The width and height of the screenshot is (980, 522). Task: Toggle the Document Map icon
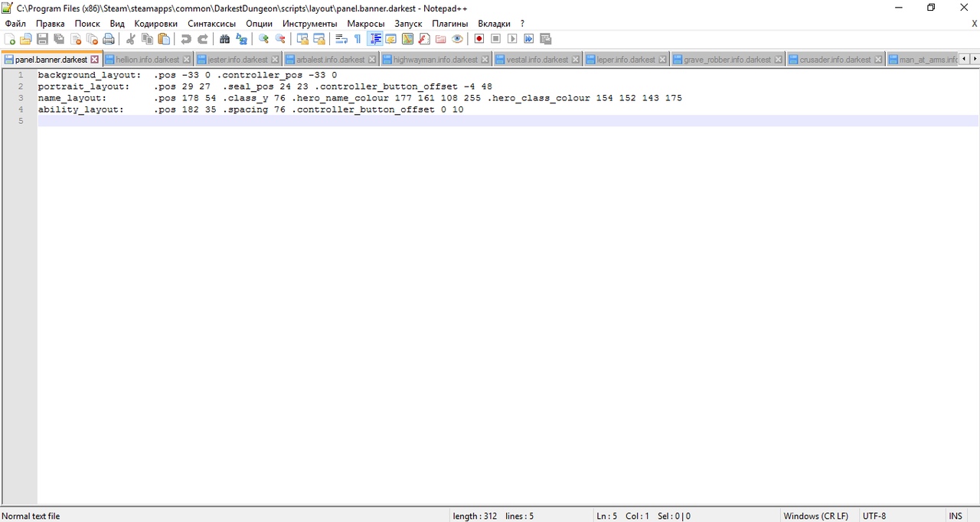pos(407,39)
